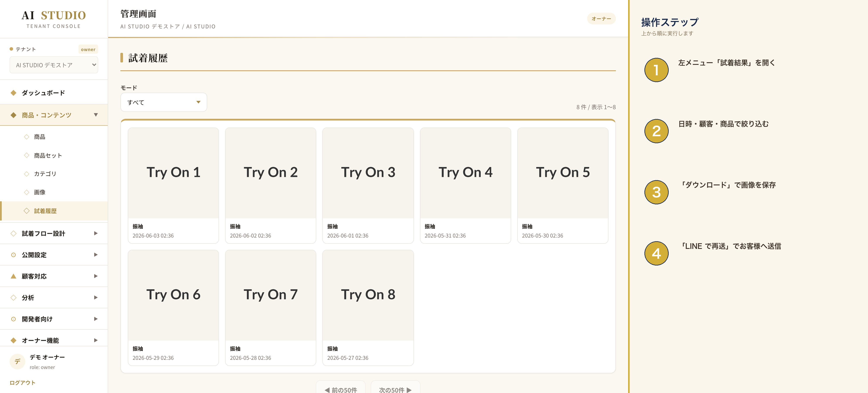The image size is (868, 393).
Task: Click the role: owner label
Action: 42,367
